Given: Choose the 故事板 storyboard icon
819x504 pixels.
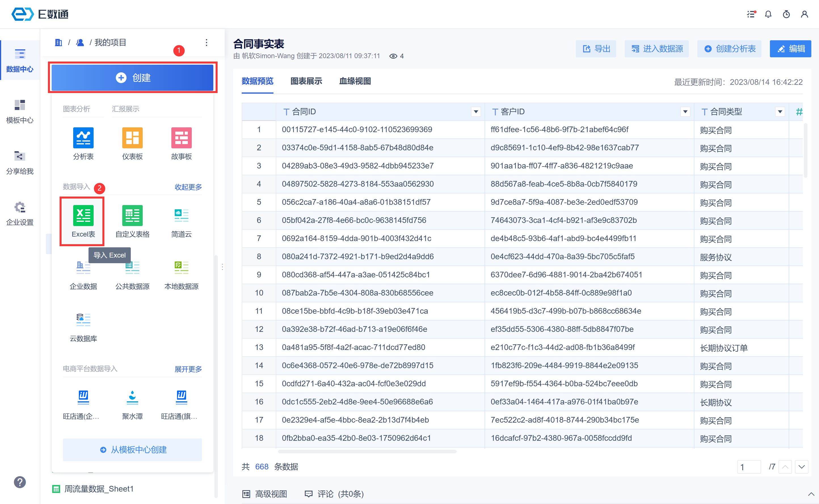Looking at the screenshot, I should pyautogui.click(x=181, y=138).
